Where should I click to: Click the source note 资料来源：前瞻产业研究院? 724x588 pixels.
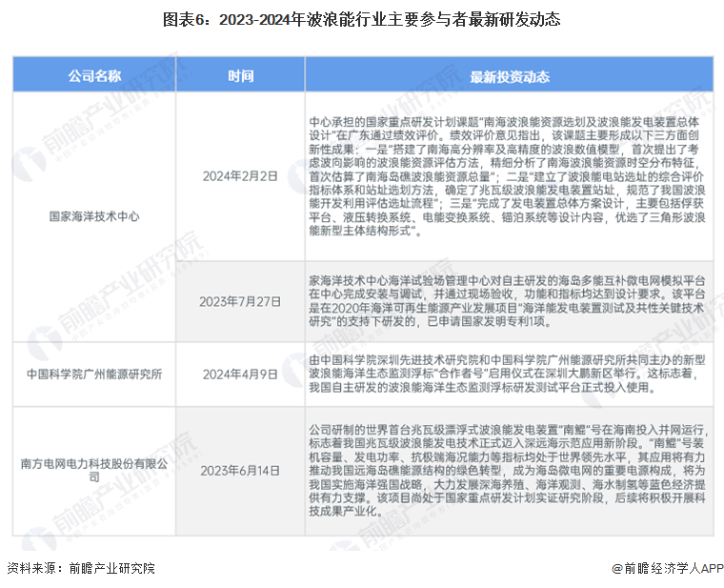[81, 568]
